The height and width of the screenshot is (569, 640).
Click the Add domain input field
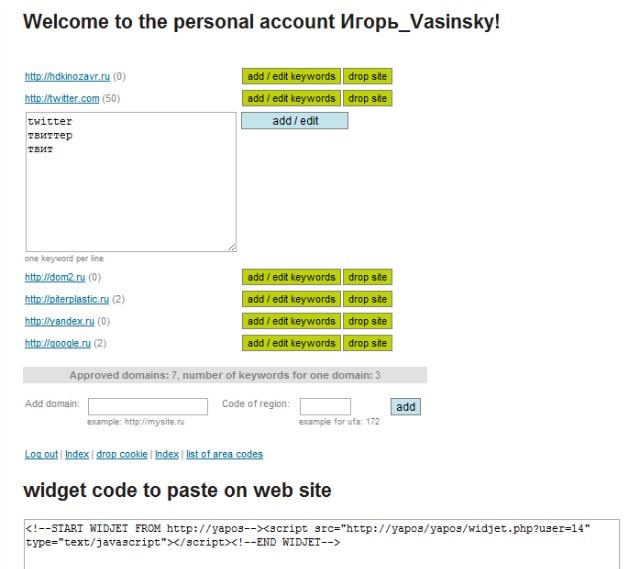(147, 406)
